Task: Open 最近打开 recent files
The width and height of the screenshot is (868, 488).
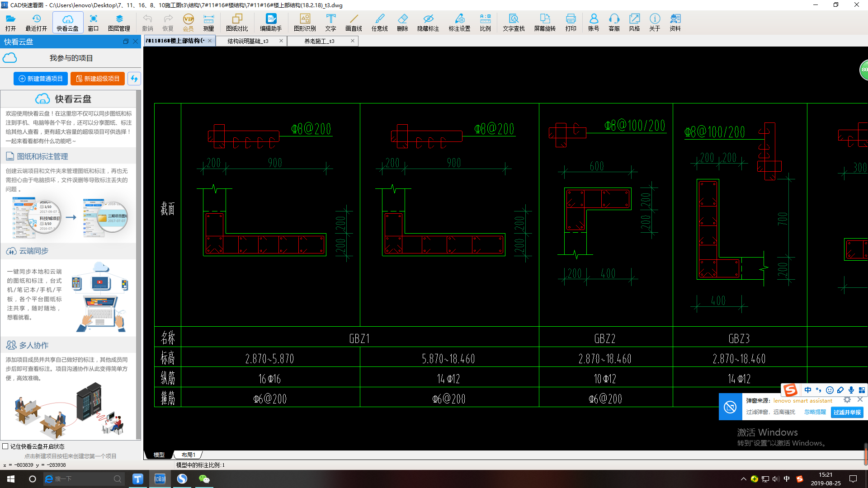Action: (36, 22)
